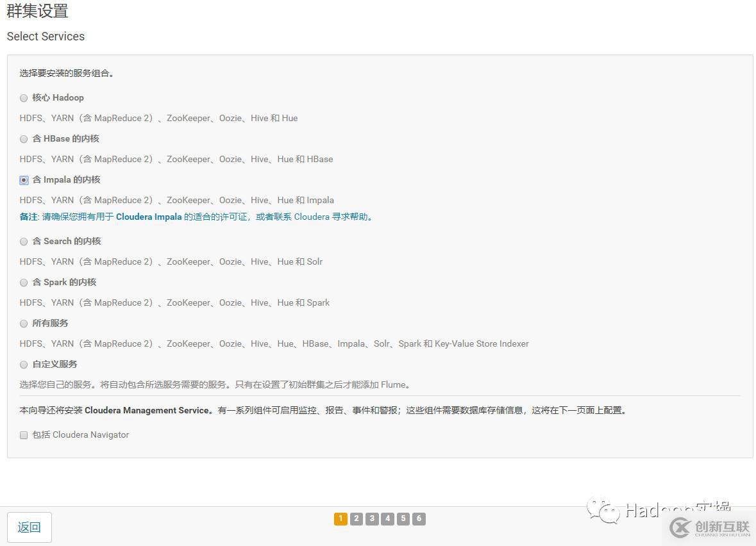Jump to wizard step 3
Viewport: 756px width, 546px height.
[x=372, y=518]
